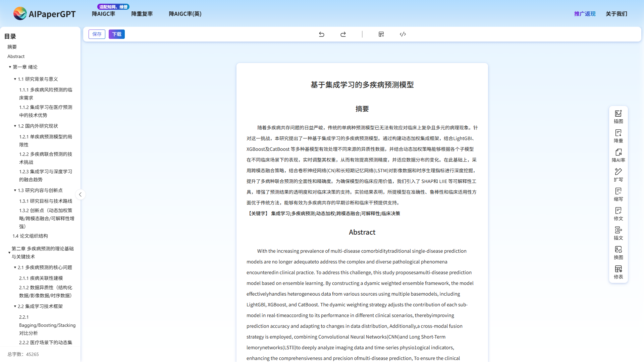Viewport: 644px width, 362px height.
Task: Insert a table using the toolbar icon
Action: point(381,34)
